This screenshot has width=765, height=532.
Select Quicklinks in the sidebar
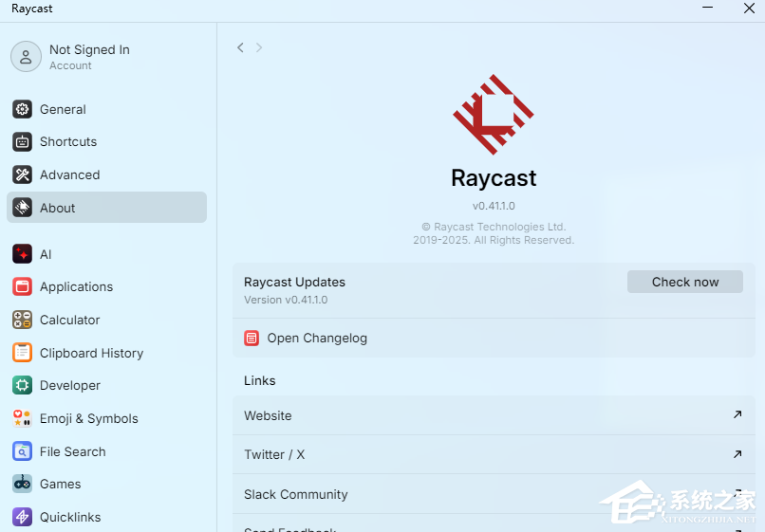click(106, 517)
